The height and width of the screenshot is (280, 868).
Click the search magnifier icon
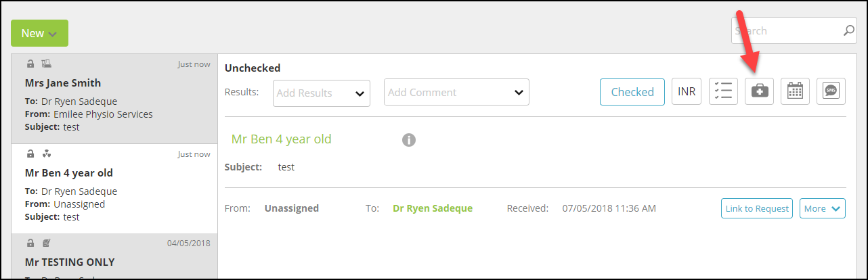848,30
